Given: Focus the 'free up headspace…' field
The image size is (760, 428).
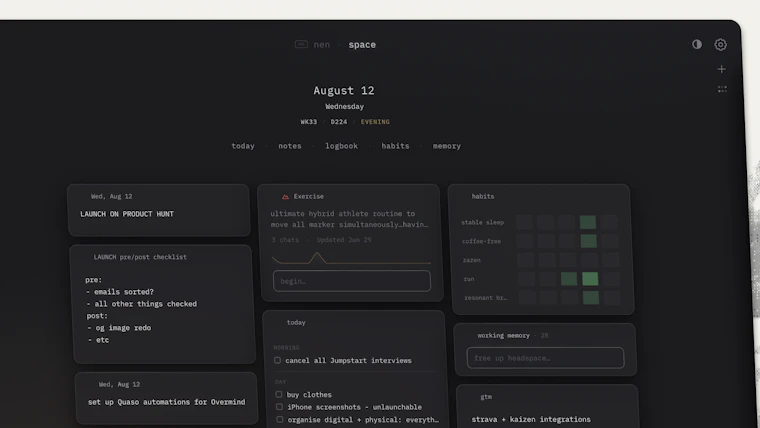Looking at the screenshot, I should (x=545, y=358).
